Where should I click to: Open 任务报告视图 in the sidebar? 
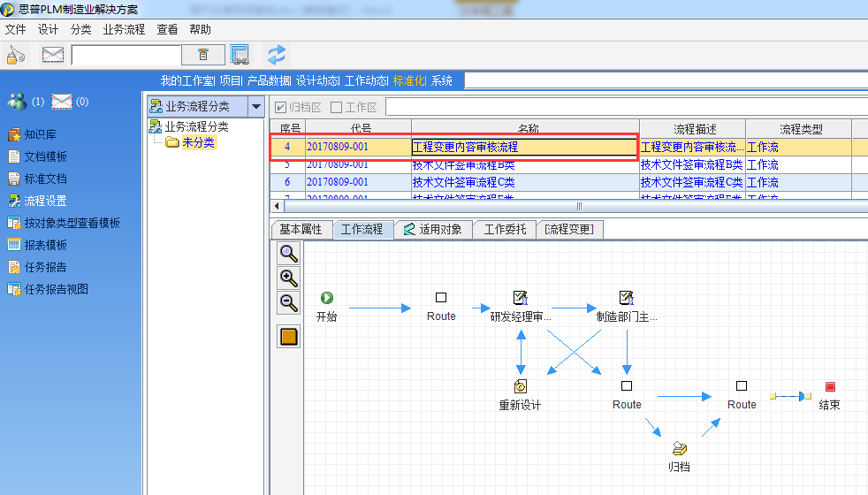pos(48,290)
